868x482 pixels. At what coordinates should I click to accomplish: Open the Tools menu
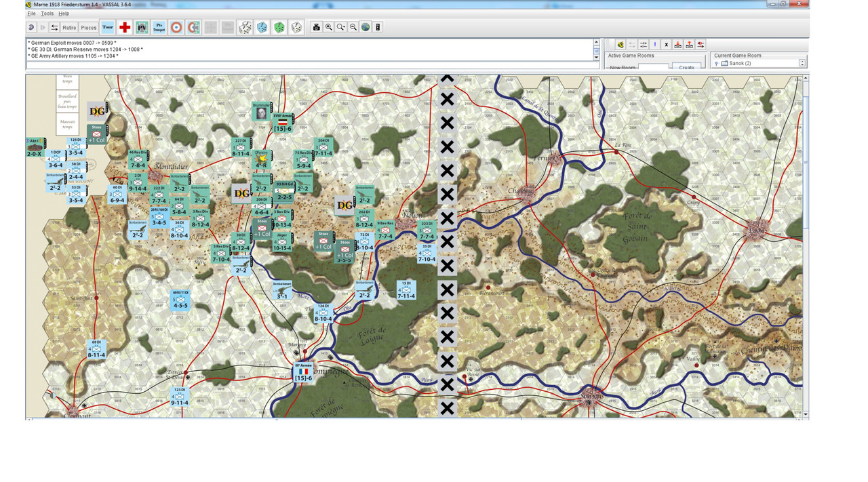47,14
